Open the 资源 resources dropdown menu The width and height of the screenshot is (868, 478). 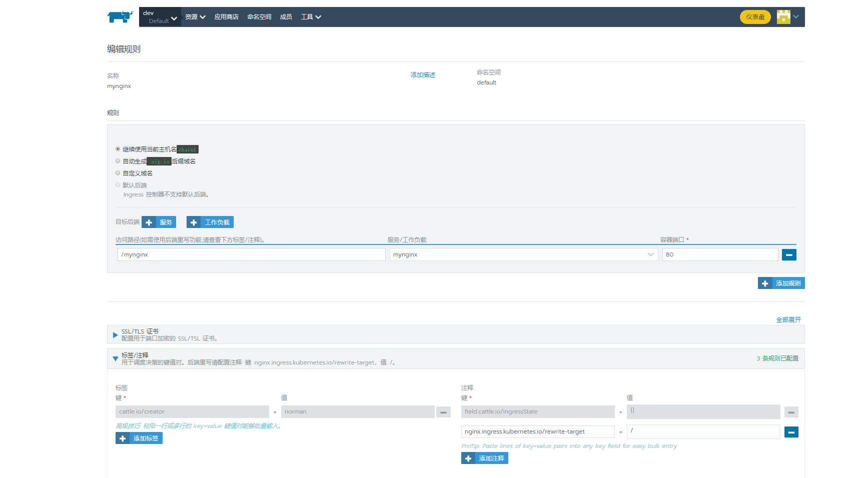pos(195,17)
